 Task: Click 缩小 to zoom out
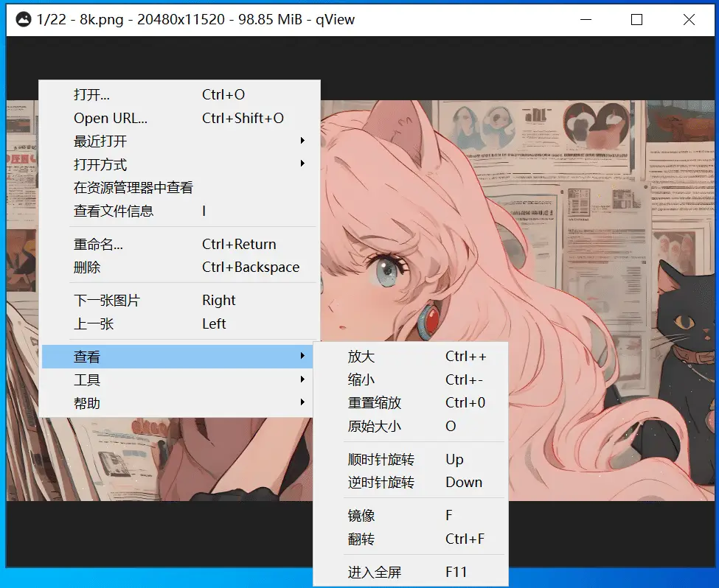tap(361, 380)
